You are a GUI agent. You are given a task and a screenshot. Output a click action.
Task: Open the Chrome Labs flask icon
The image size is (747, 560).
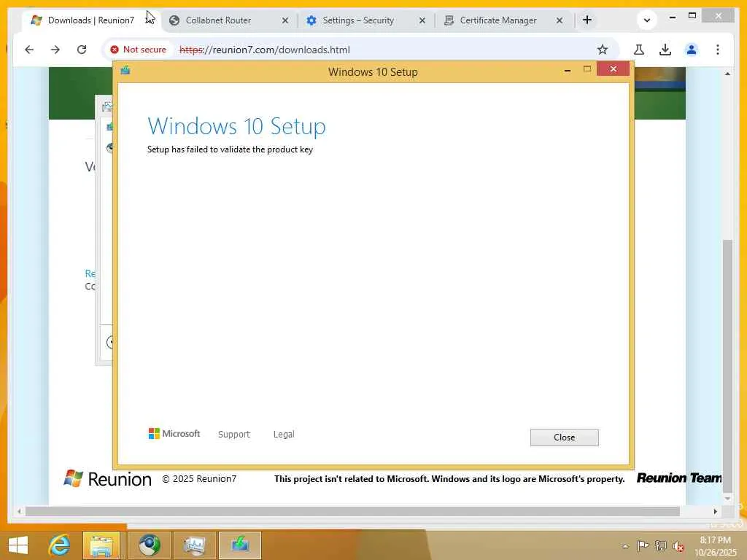[x=639, y=50]
